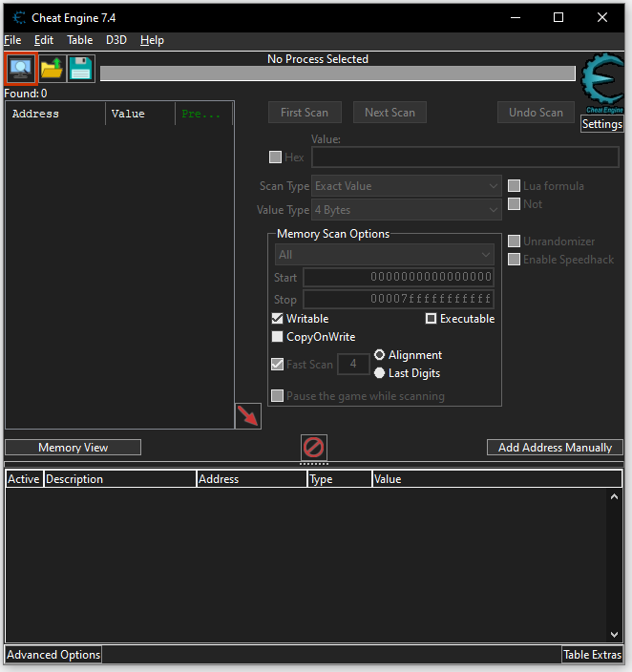
Task: Select the Alignment radio button
Action: [x=379, y=355]
